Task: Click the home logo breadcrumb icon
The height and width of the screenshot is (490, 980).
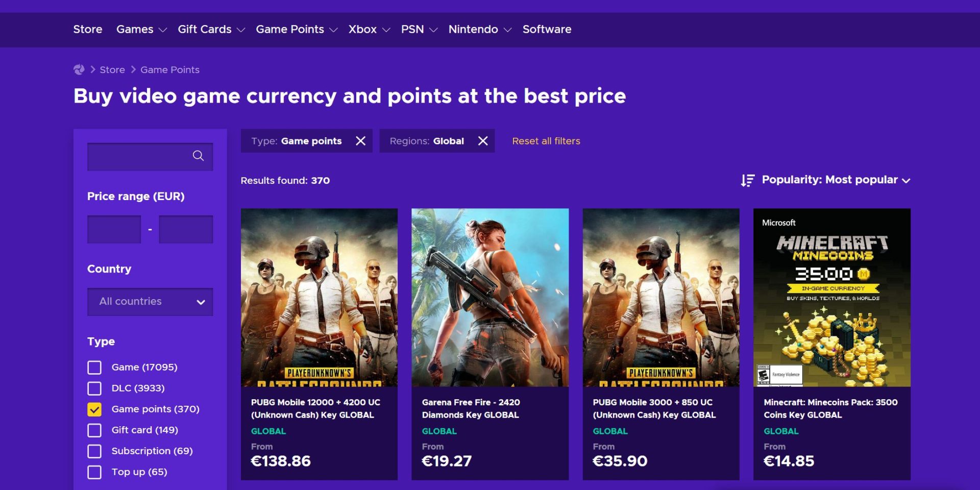Action: pos(79,69)
